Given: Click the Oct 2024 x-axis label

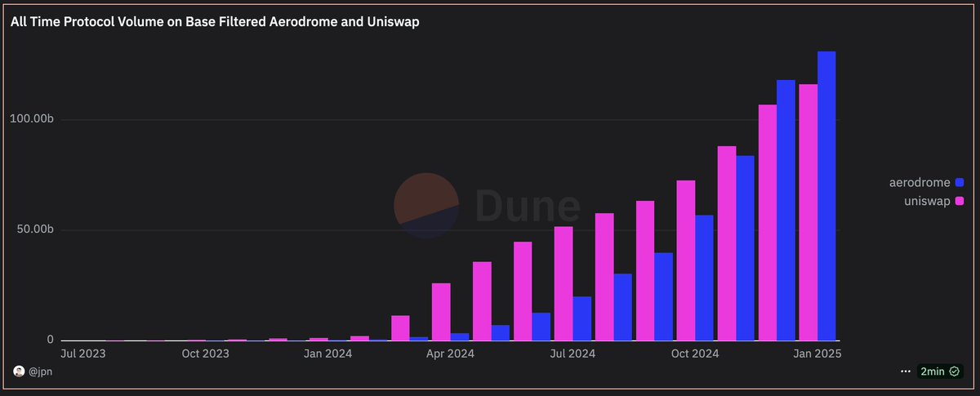Looking at the screenshot, I should pyautogui.click(x=695, y=354).
